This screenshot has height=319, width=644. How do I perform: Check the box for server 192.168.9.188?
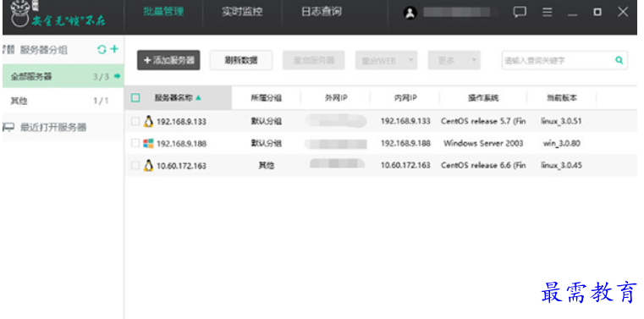click(x=135, y=143)
